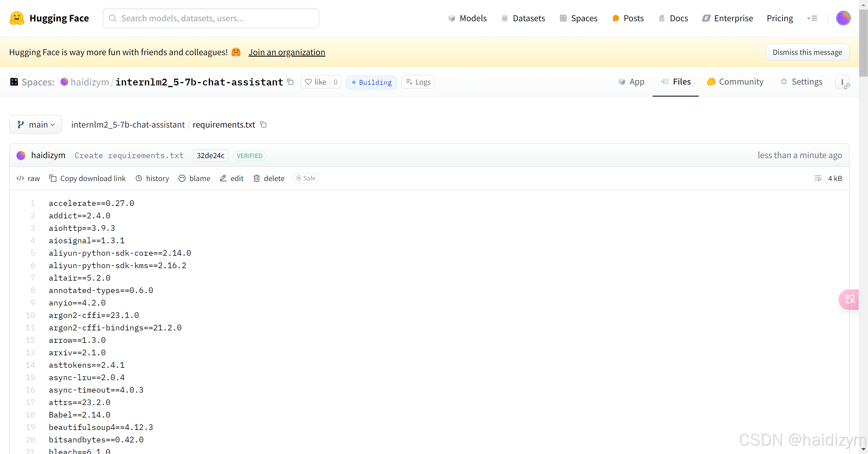Delete the requirements.txt file

pos(269,178)
